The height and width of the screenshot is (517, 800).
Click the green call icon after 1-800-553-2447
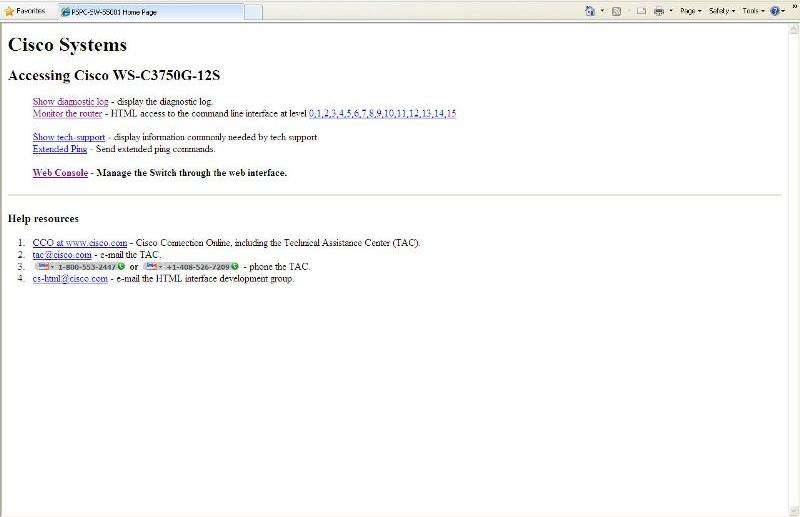click(x=121, y=266)
